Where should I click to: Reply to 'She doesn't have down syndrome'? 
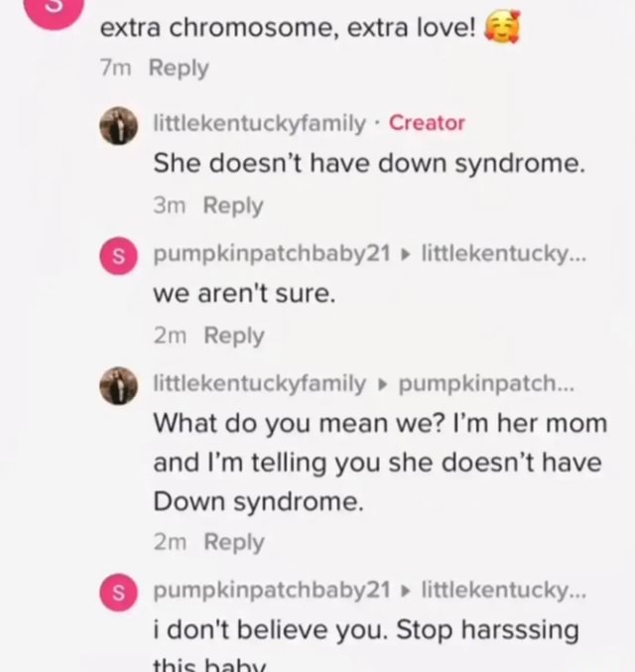coord(233,205)
